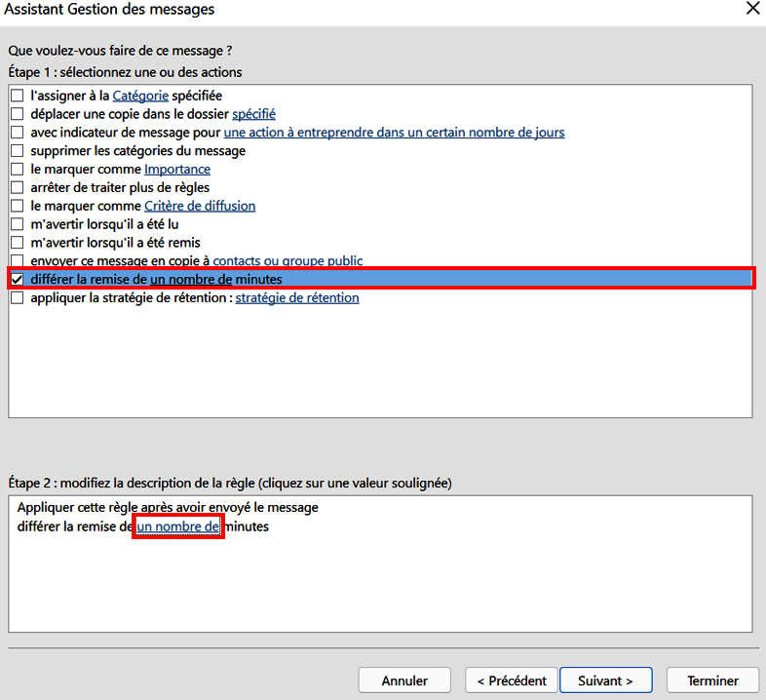Click "un nombre de" in selected action row
This screenshot has width=766, height=700.
click(x=191, y=279)
